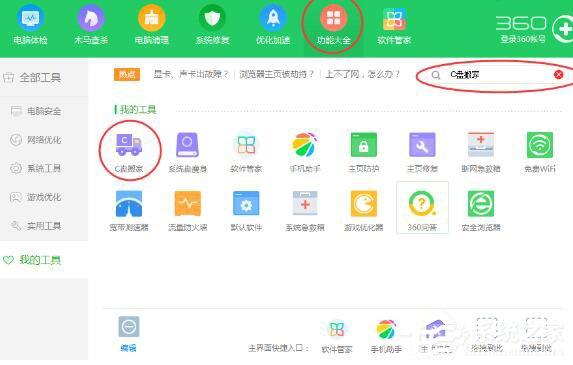Open the 上不了网，怎么办 hot topic link
Screen dimensions: 573x365
click(x=363, y=75)
